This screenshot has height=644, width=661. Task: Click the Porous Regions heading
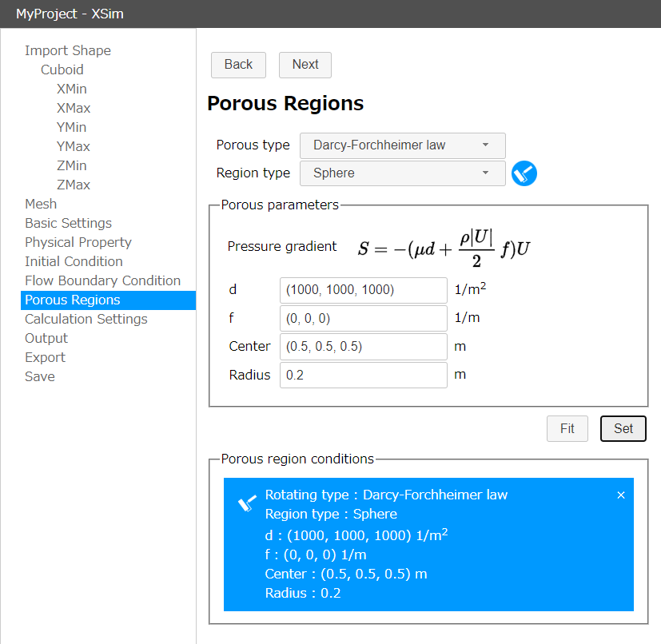click(285, 104)
